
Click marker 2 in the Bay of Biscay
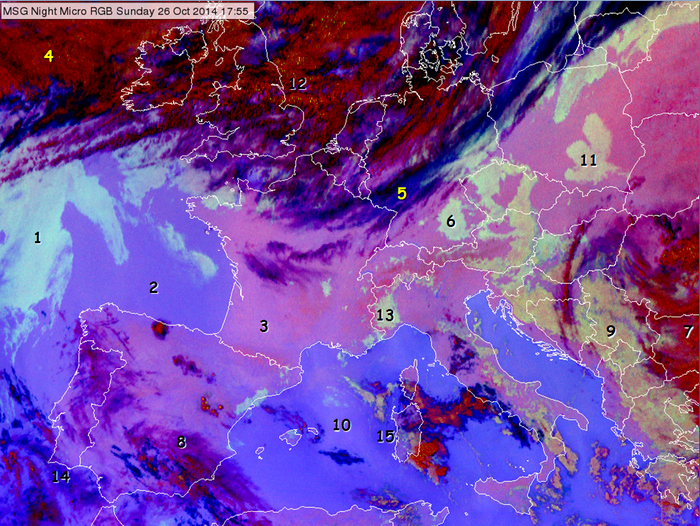[153, 288]
